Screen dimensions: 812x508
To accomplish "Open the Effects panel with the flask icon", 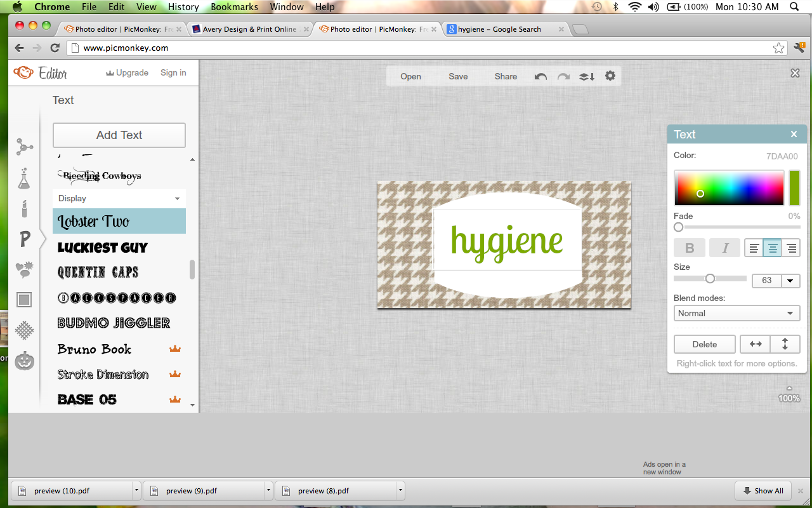I will point(24,178).
